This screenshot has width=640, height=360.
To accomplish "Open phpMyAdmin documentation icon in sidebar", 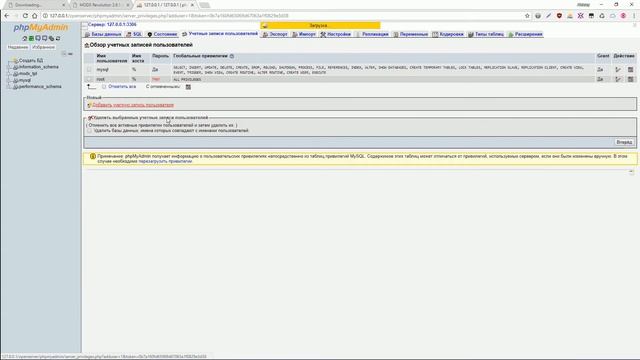I will tap(44, 38).
